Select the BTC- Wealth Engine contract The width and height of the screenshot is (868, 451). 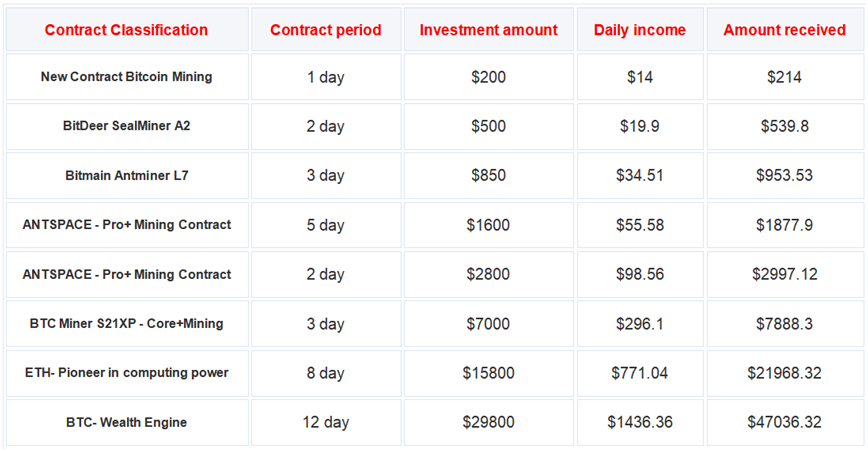coord(126,423)
